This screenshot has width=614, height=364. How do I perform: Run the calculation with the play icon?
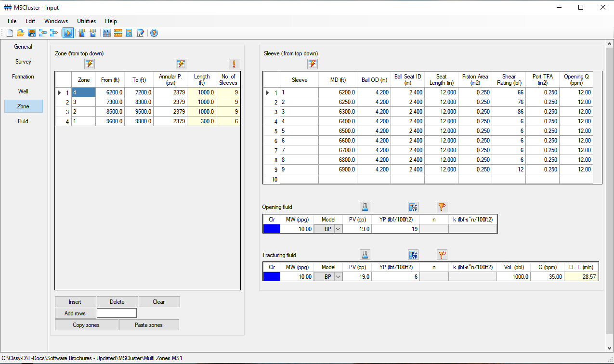pos(68,33)
